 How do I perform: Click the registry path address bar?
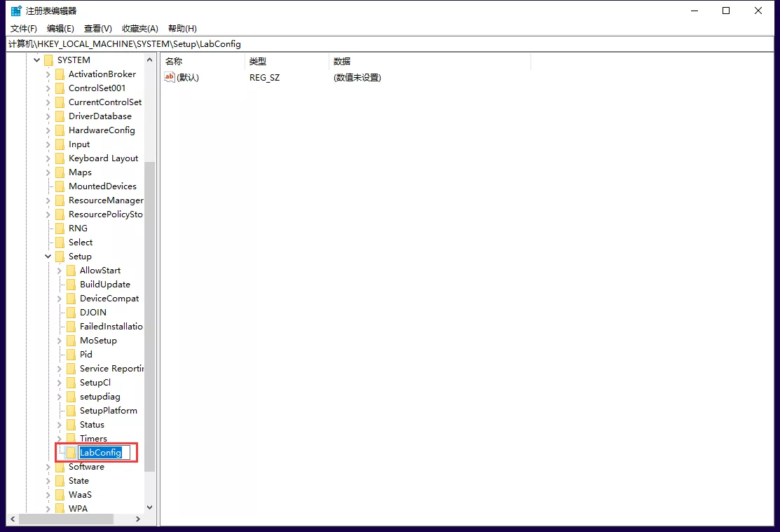pos(390,43)
